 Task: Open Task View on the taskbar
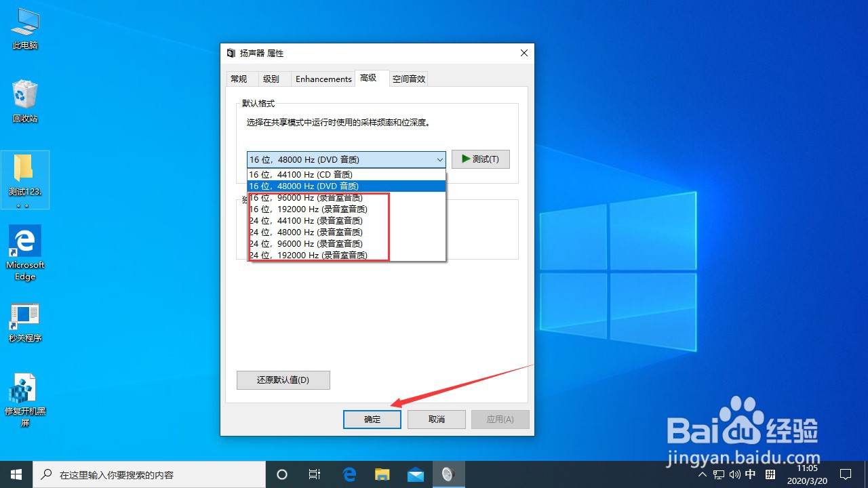click(x=315, y=474)
